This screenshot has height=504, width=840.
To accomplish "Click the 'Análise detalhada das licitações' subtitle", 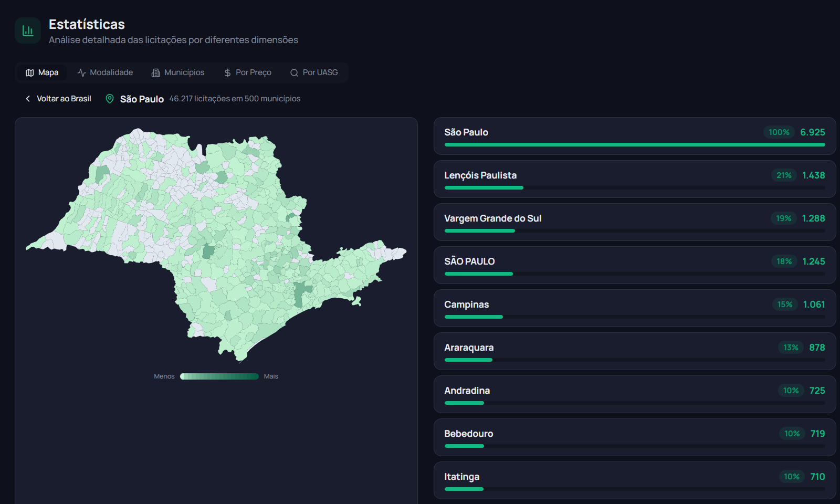I will point(173,40).
